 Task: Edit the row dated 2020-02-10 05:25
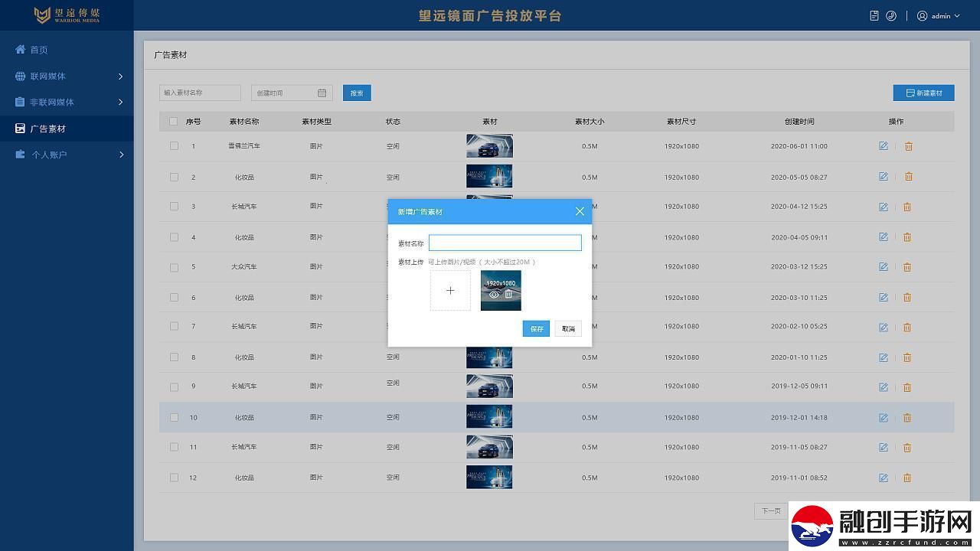pos(884,327)
